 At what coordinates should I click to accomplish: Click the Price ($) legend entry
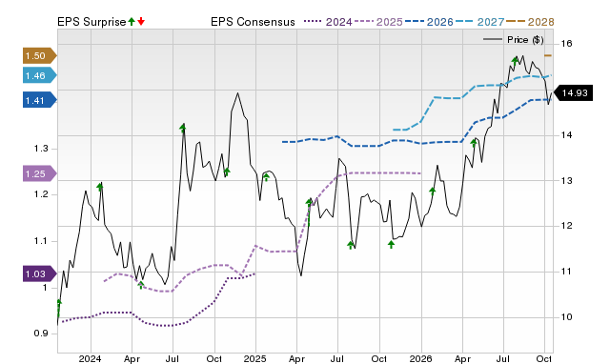click(x=514, y=40)
